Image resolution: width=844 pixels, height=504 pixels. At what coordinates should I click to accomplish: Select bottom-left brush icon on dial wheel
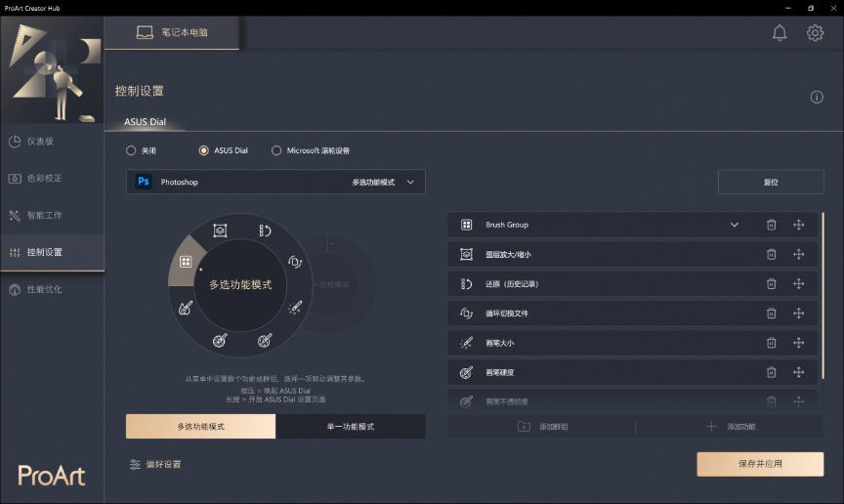coord(220,340)
